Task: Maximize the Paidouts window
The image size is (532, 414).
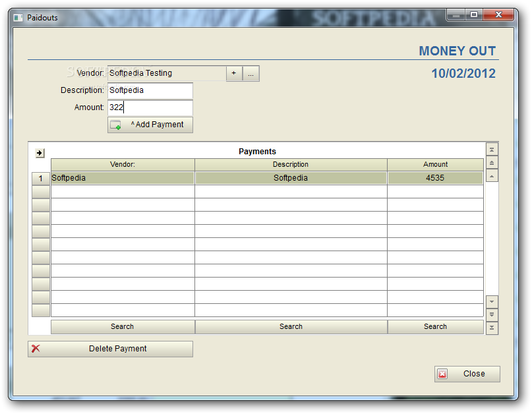Action: [x=474, y=15]
